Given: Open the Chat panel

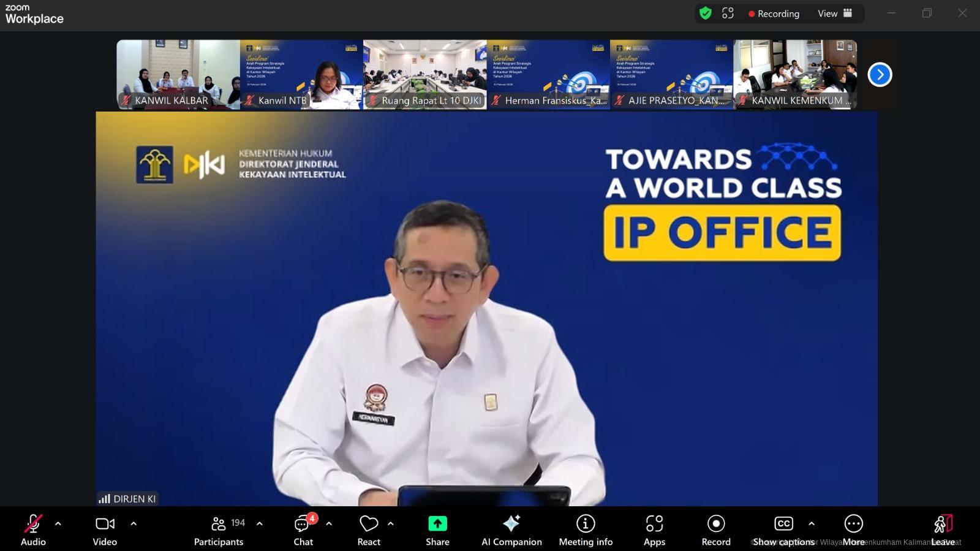Looking at the screenshot, I should click(x=303, y=530).
